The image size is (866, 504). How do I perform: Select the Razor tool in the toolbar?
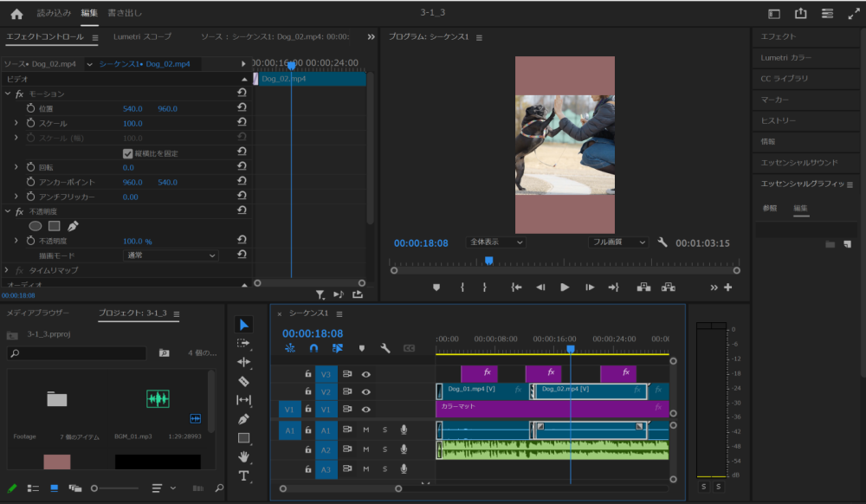pyautogui.click(x=243, y=381)
